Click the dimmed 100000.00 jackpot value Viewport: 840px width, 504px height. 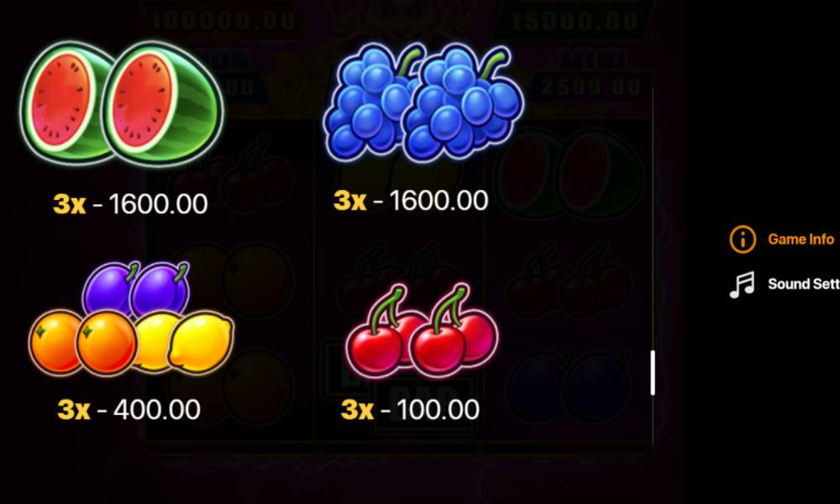(223, 20)
